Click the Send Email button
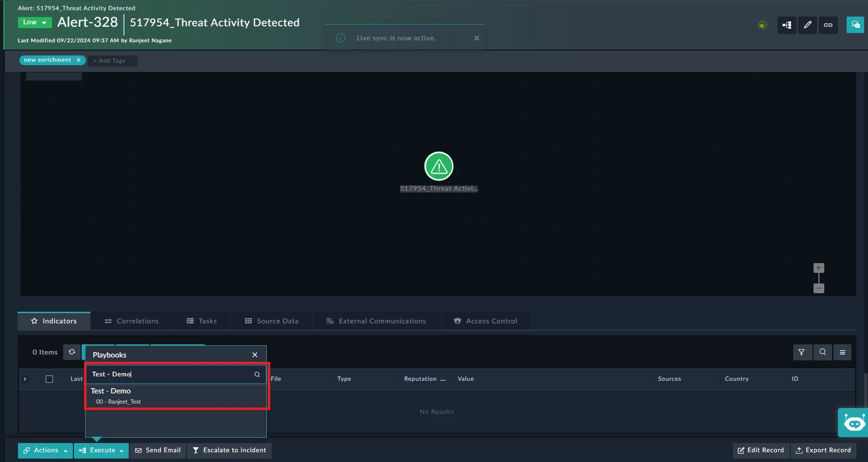The height and width of the screenshot is (462, 868). click(158, 450)
